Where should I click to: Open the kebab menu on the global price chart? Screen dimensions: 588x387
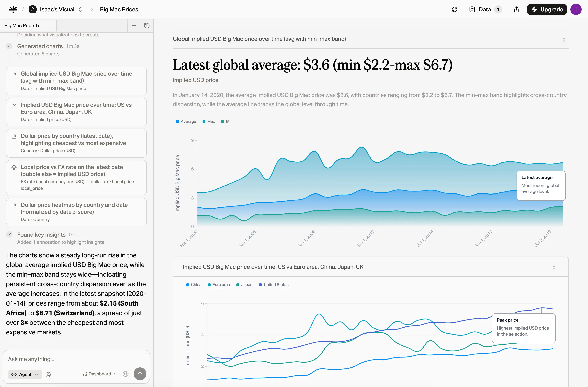564,40
